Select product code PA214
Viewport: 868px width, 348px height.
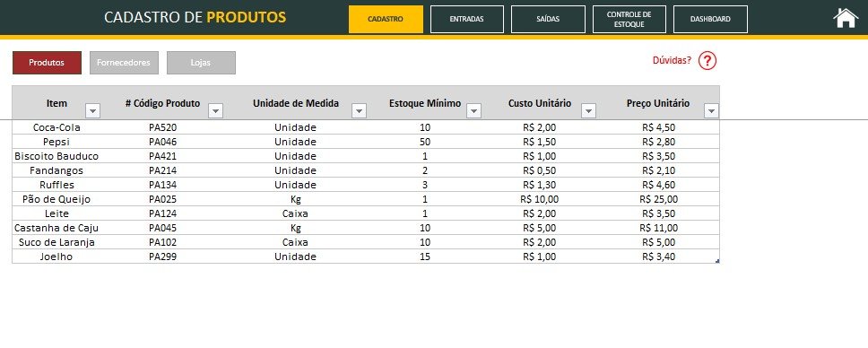pyautogui.click(x=163, y=170)
